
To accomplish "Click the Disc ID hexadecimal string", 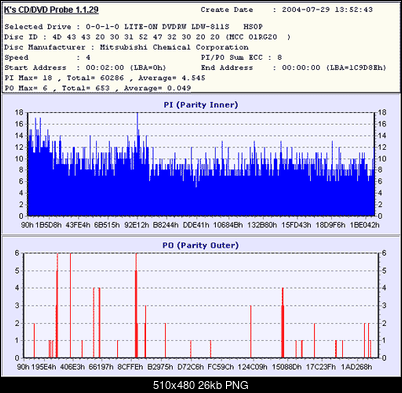I will coord(136,37).
